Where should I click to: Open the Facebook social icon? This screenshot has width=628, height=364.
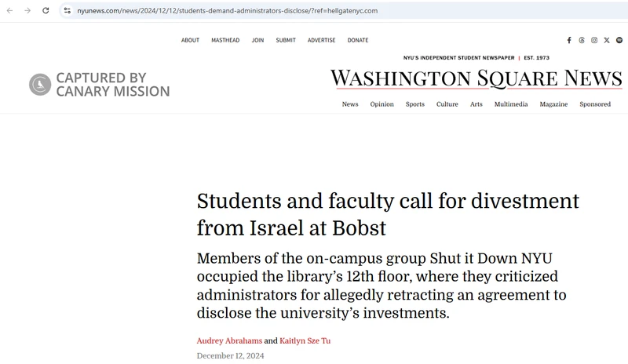[x=569, y=40]
